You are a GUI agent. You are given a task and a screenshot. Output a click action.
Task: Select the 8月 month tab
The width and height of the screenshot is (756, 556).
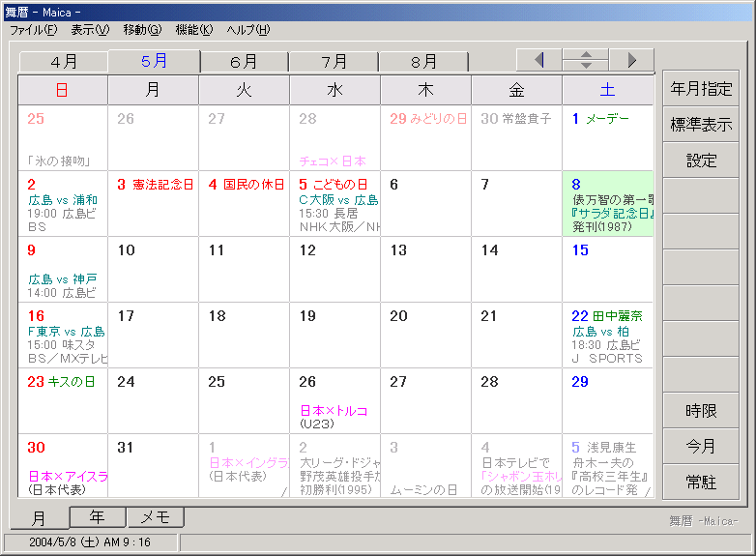point(423,62)
